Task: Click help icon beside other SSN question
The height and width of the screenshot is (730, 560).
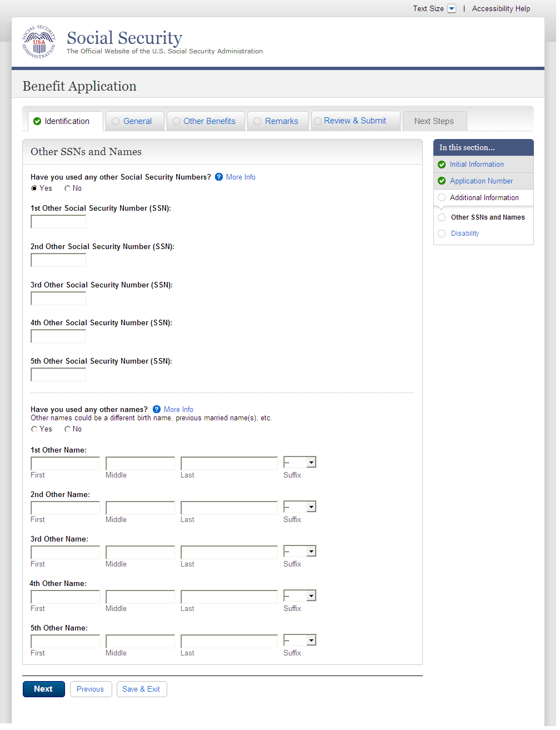Action: [x=219, y=177]
